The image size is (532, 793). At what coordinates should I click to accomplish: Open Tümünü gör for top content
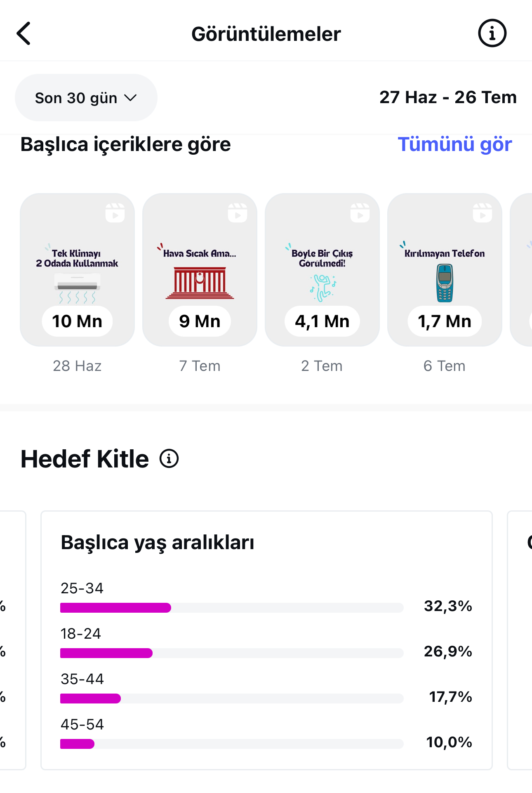tap(455, 144)
